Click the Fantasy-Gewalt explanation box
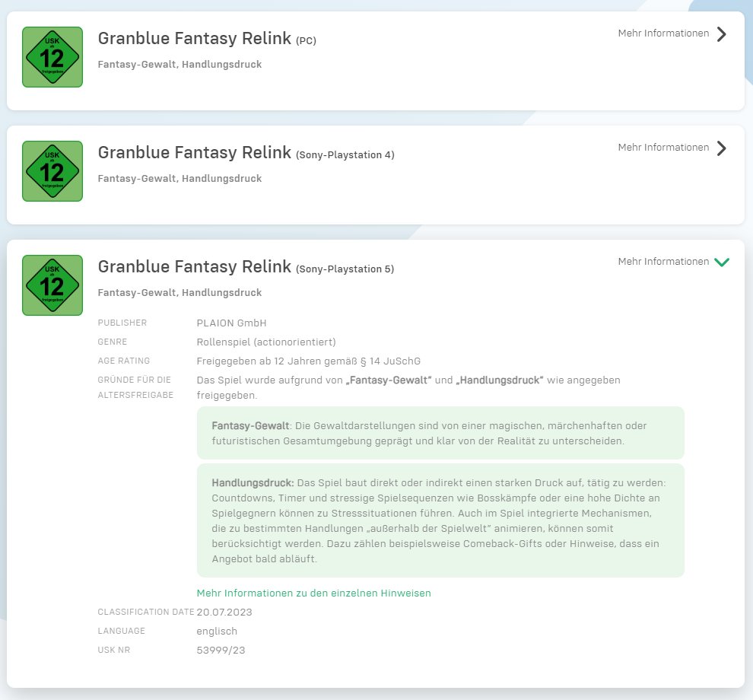This screenshot has width=753, height=700. point(440,433)
